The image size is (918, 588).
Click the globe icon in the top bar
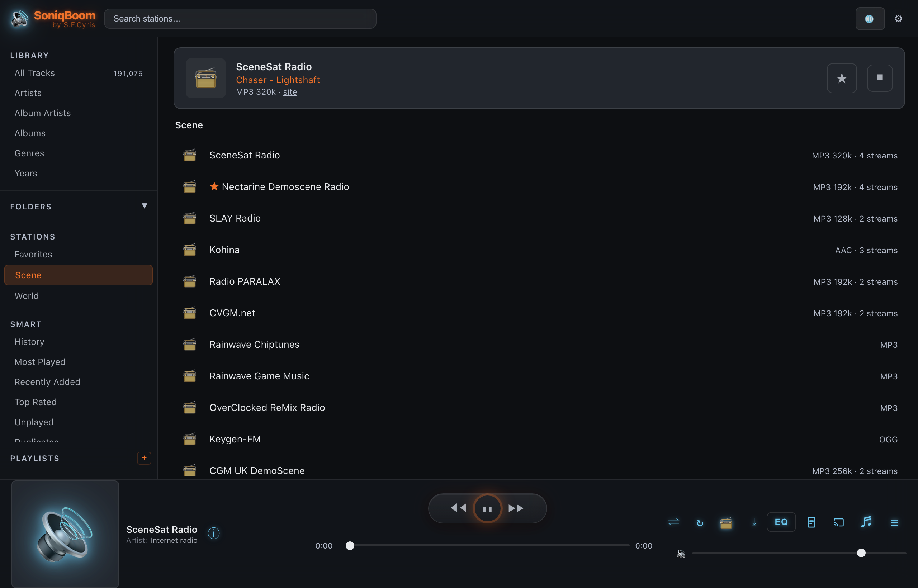click(870, 19)
